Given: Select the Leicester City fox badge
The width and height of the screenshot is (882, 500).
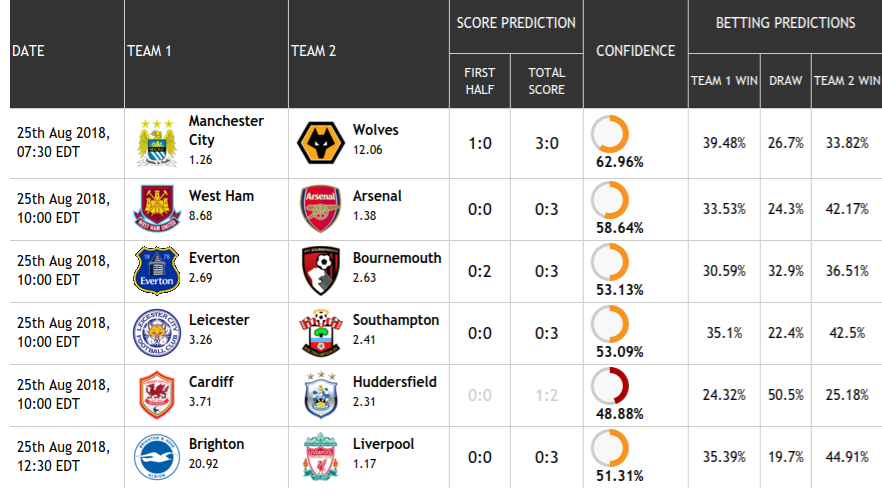Looking at the screenshot, I should click(x=157, y=332).
